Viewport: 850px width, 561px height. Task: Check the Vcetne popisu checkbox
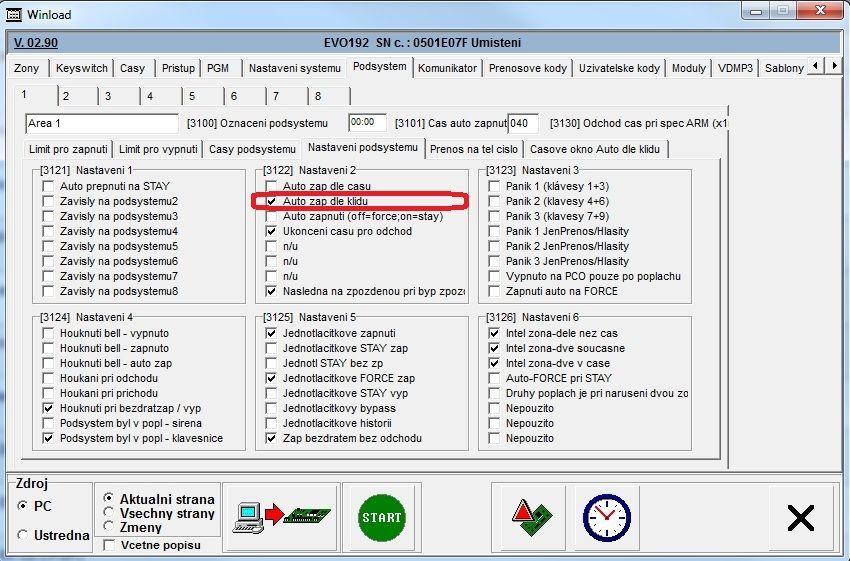(109, 545)
